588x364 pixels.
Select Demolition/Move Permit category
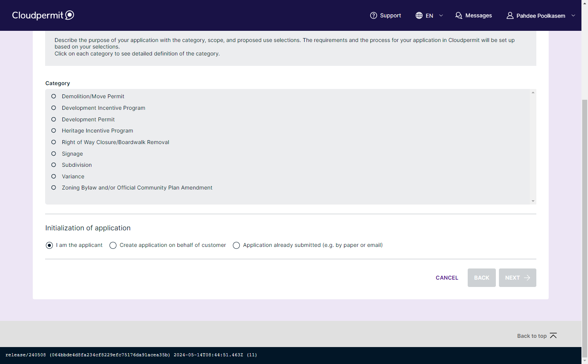54,96
